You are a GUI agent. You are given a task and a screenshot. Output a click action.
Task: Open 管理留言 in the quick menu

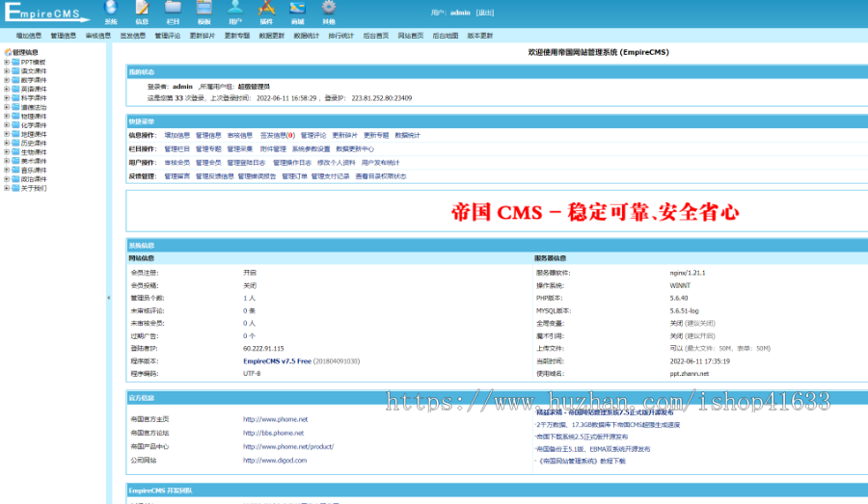[x=177, y=176]
